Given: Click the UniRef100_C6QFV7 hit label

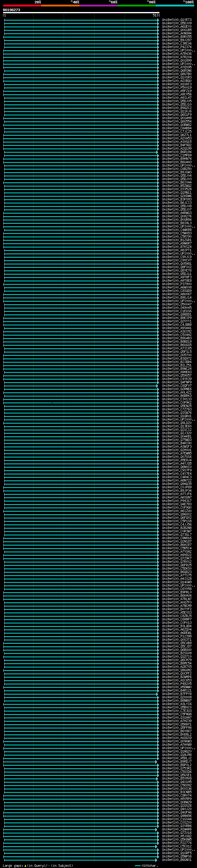Looking at the screenshot, I should coord(177,386).
